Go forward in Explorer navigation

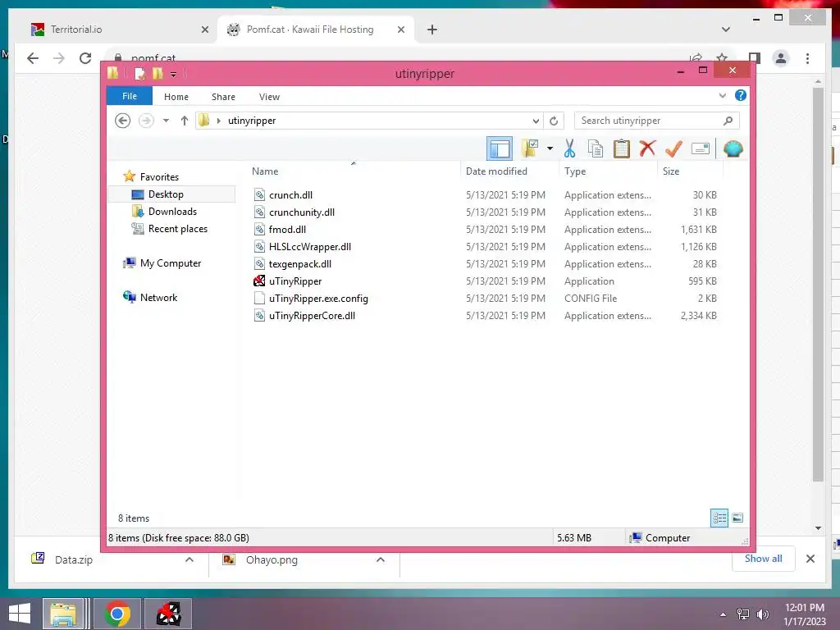146,121
